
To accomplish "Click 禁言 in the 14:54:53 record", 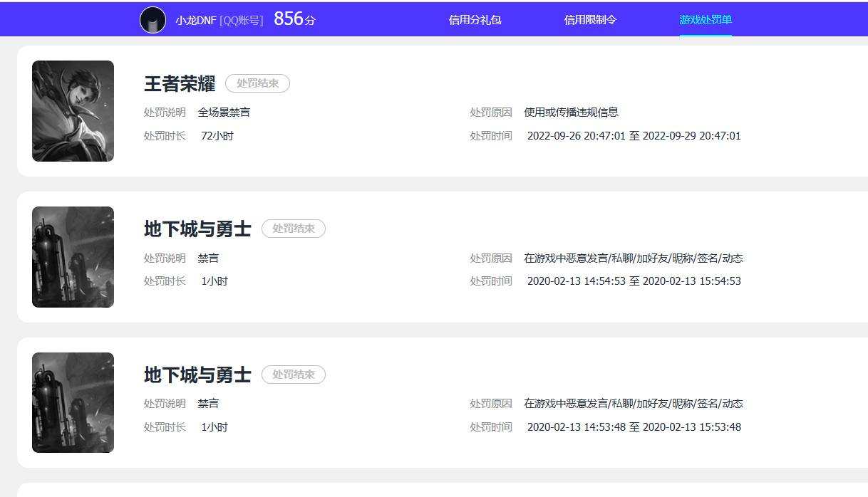I will click(208, 258).
